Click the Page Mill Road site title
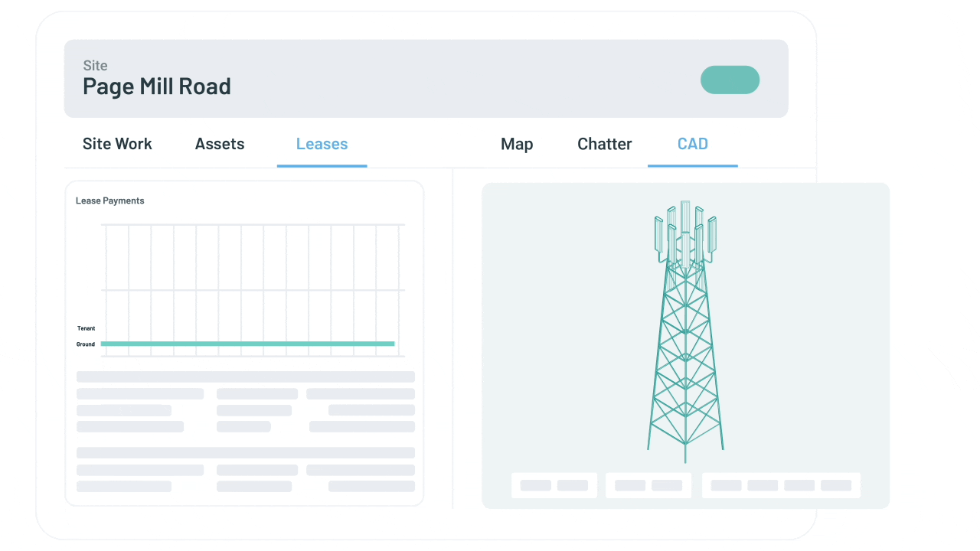 coord(156,86)
